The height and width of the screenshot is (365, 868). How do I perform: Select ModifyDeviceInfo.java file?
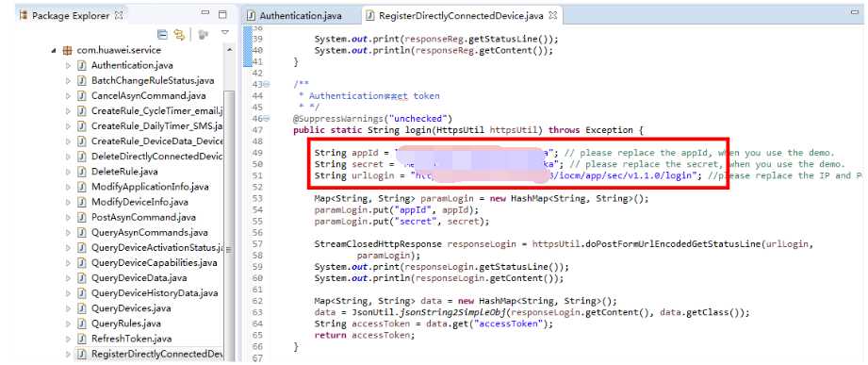139,202
